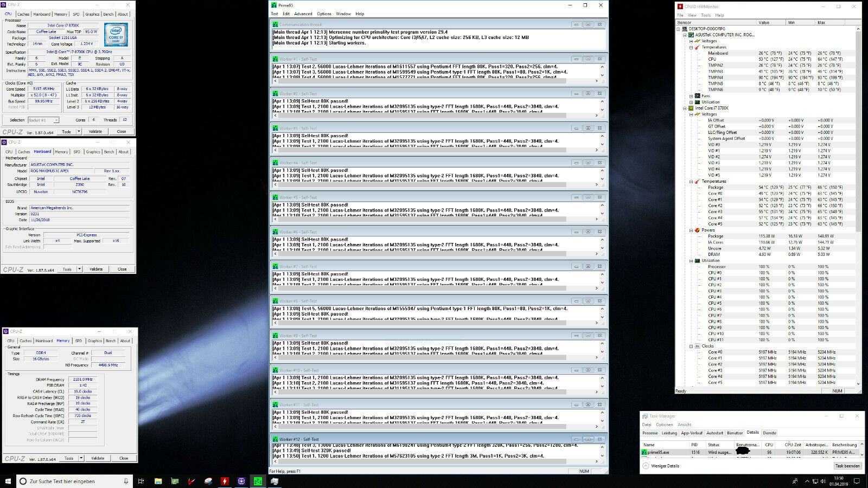
Task: Open the HWMonitor red lightning taskbar icon
Action: [x=225, y=481]
